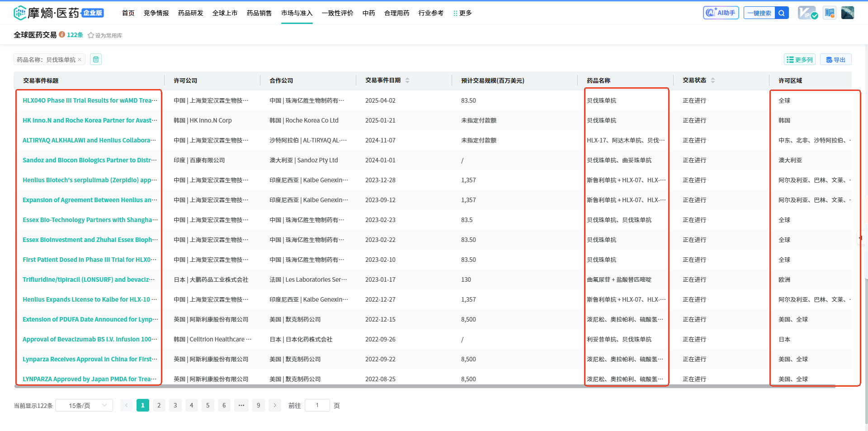
Task: Open the 一致性评价 menu
Action: (x=338, y=13)
